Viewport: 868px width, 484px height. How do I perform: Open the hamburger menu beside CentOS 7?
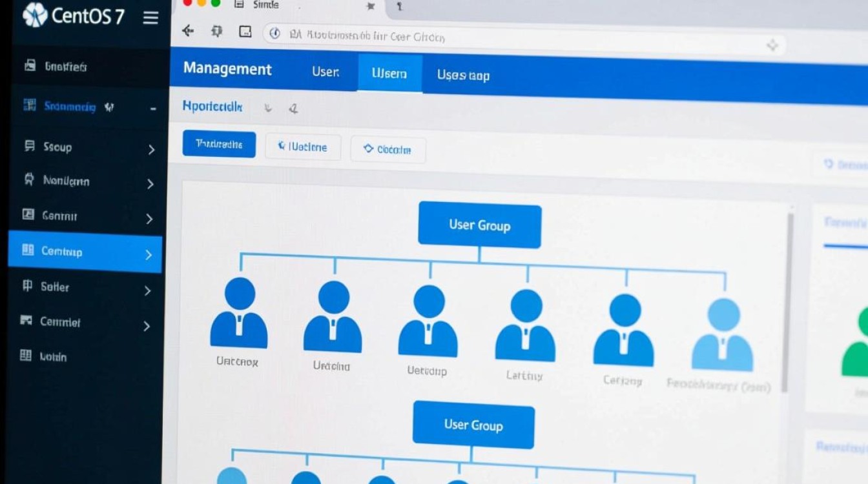coord(150,17)
